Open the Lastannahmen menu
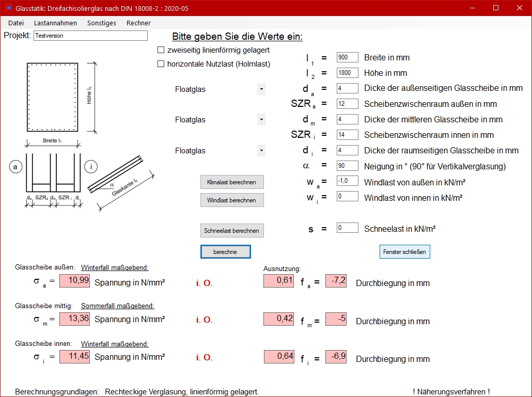Screen dimensions: 532x397 (55, 23)
